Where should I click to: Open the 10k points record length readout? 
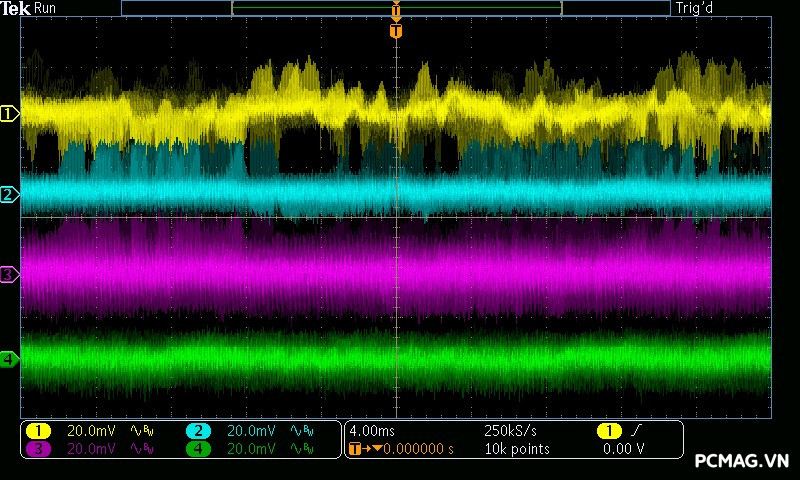[516, 449]
